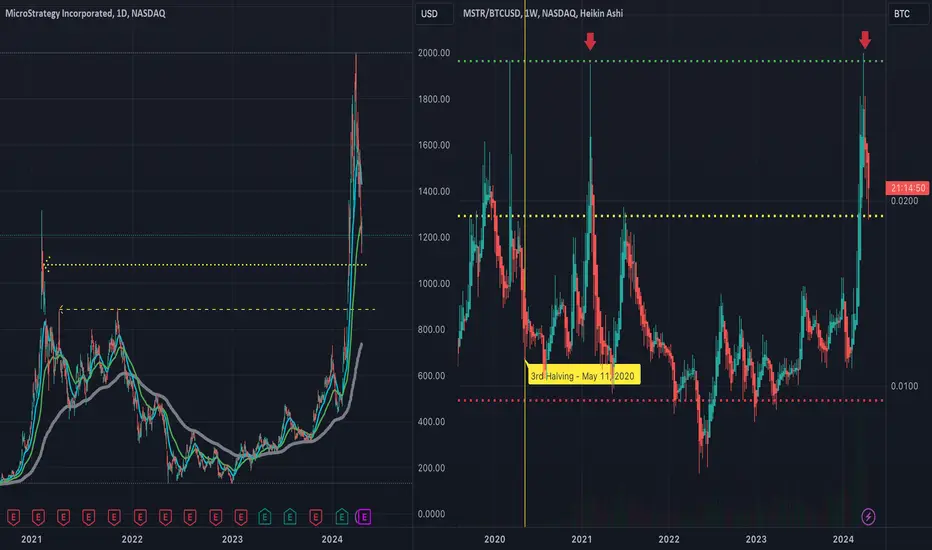
Task: Select the yellow dotted line in MSTR/BTCUSD chart
Action: [670, 215]
